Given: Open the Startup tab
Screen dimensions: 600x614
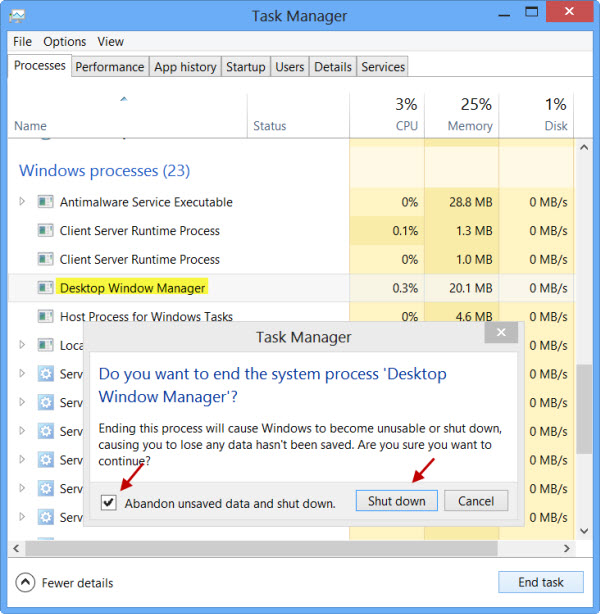Looking at the screenshot, I should [246, 67].
